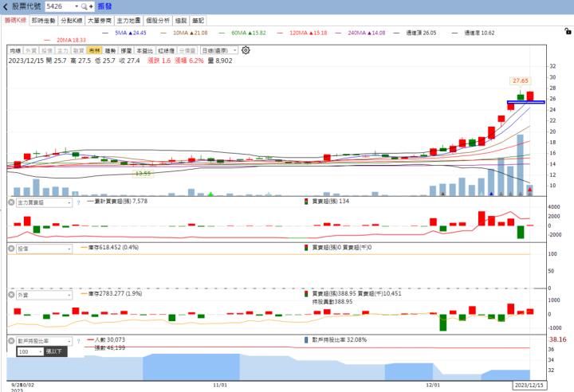Click help question mark beside 主力買賣超
574x392 pixels.
click(x=78, y=202)
